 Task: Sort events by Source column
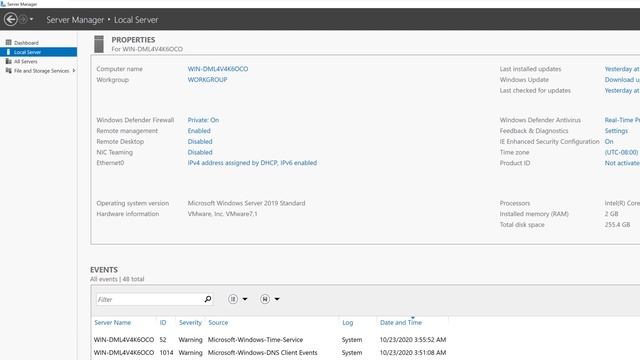[218, 322]
